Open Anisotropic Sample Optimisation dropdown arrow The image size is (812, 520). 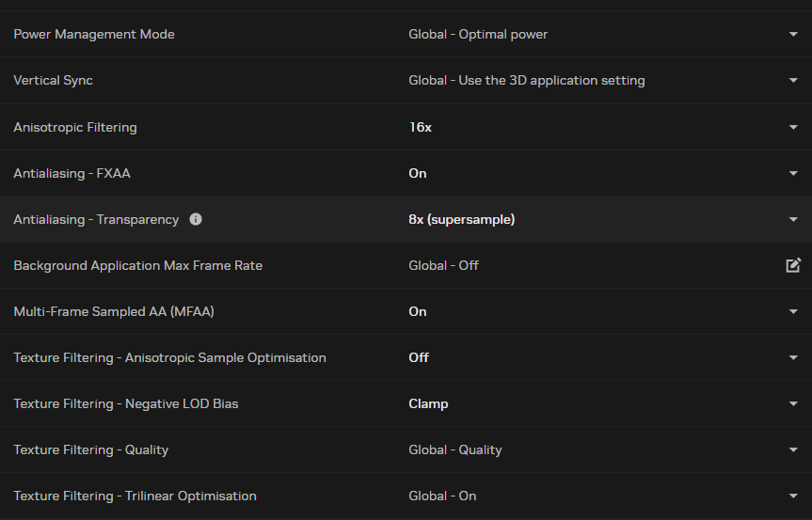coord(793,357)
